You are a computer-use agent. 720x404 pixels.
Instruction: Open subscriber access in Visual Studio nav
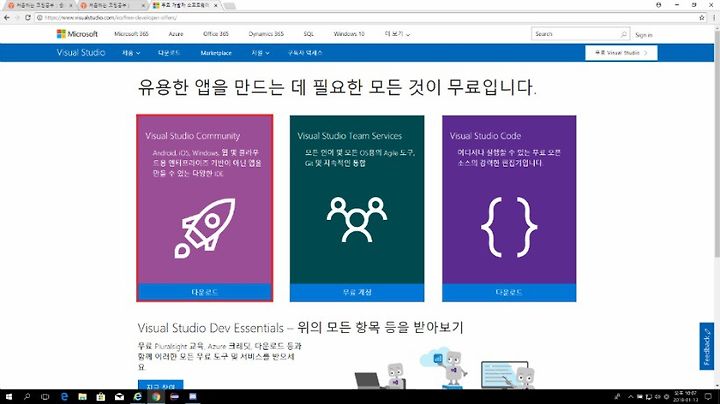[305, 53]
